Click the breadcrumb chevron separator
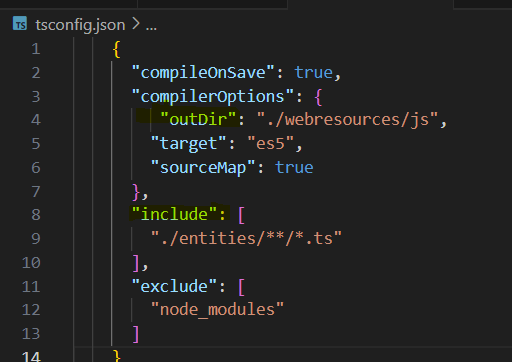This screenshot has width=512, height=362. 135,24
